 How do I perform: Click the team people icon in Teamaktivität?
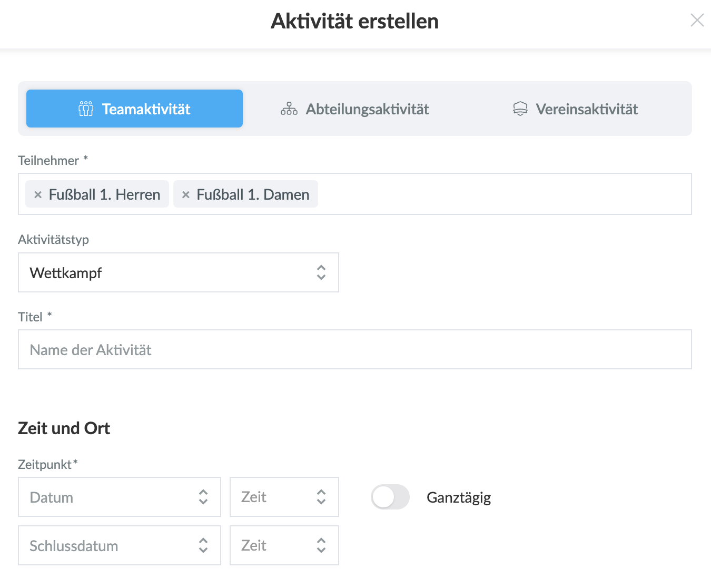86,109
